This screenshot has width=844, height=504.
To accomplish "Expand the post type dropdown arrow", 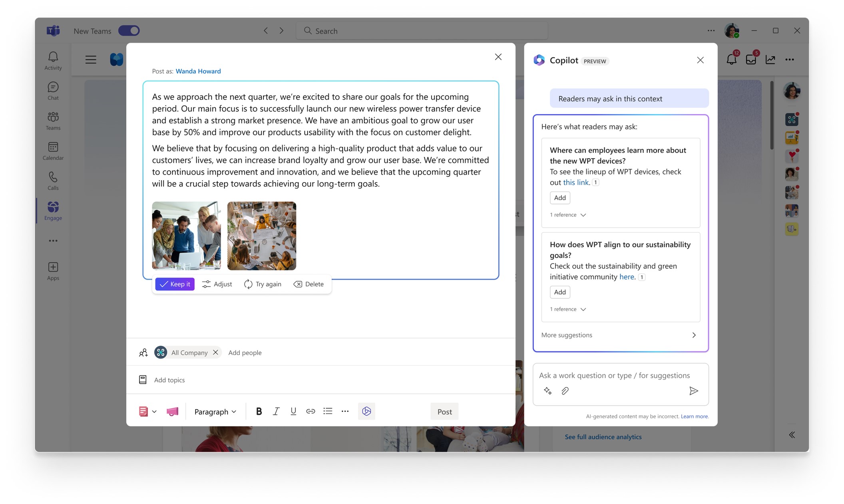I will click(x=154, y=411).
